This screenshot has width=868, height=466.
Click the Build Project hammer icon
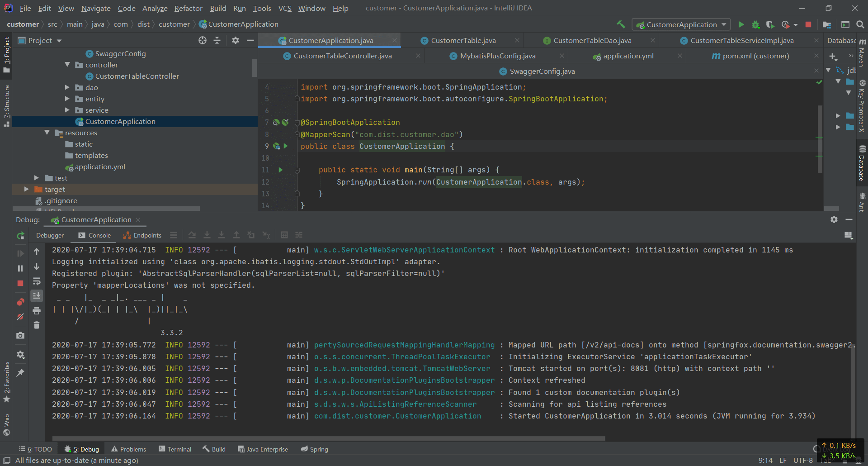coord(621,24)
